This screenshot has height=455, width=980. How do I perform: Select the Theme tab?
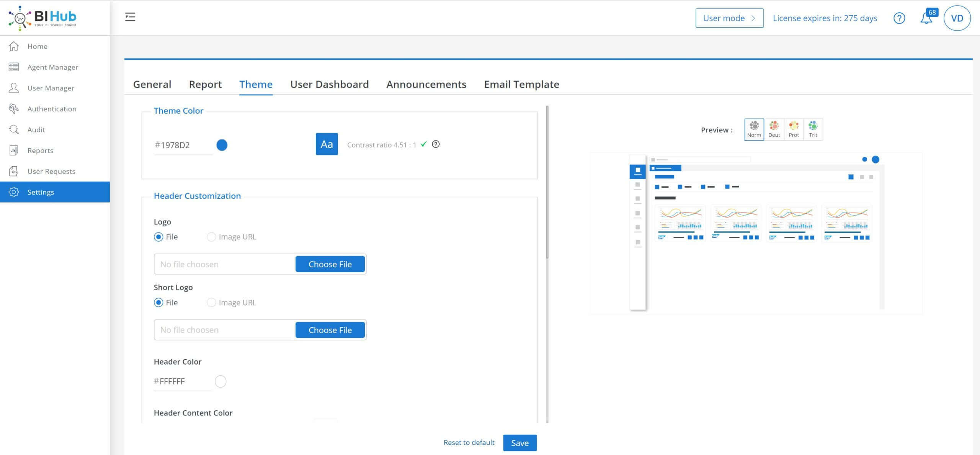click(x=256, y=84)
